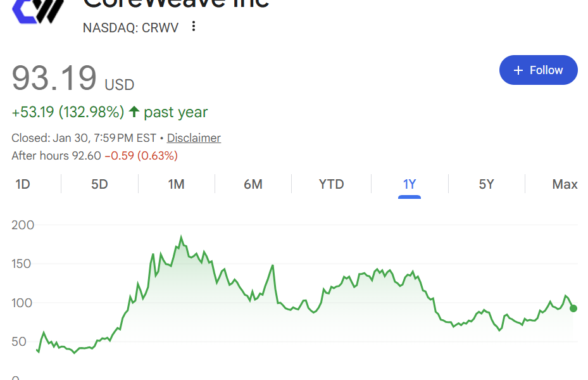The image size is (588, 380).
Task: Open the Disclaimer link
Action: 193,137
